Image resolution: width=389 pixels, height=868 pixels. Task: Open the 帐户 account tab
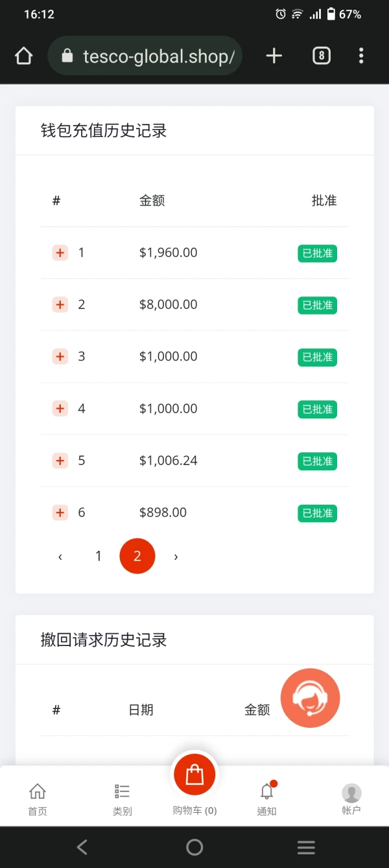pos(351,799)
